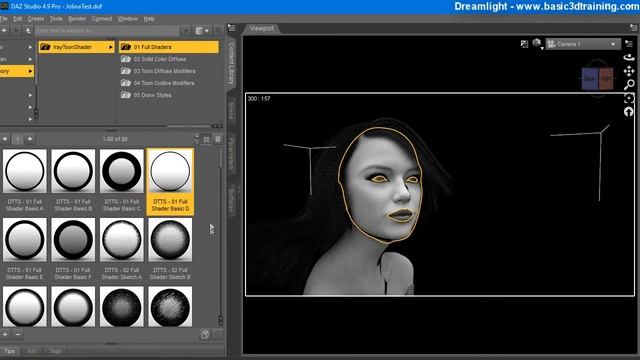The width and height of the screenshot is (640, 360).
Task: Select DTTS 02 Full Shader Sketch A thumbnail
Action: point(122,240)
